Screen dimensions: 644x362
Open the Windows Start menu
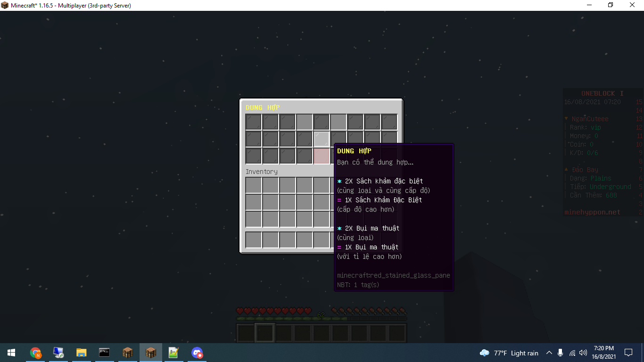coord(11,353)
